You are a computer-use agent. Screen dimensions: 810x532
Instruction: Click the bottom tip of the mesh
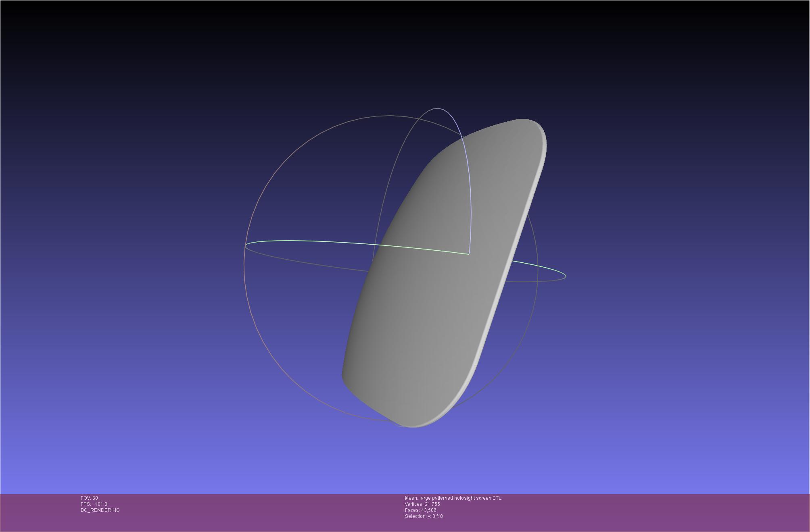411,423
